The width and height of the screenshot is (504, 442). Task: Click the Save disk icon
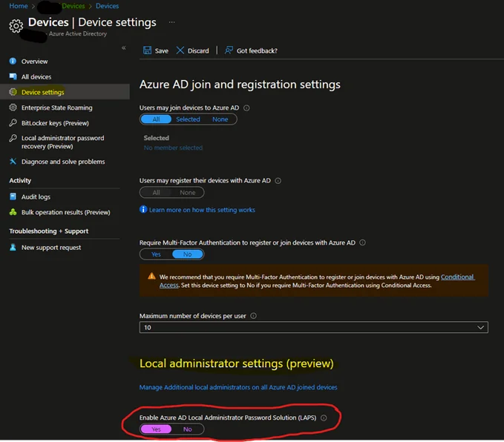(x=146, y=50)
